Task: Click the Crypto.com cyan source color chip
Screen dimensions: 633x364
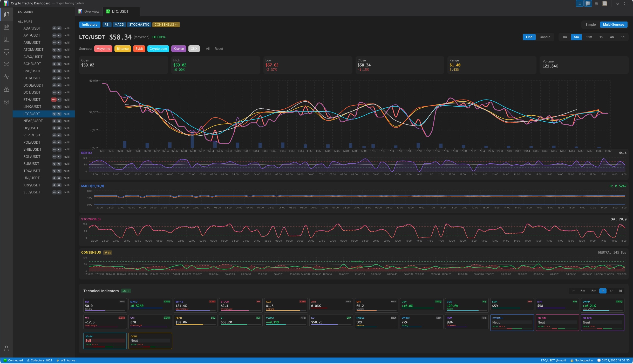Action: pos(158,49)
